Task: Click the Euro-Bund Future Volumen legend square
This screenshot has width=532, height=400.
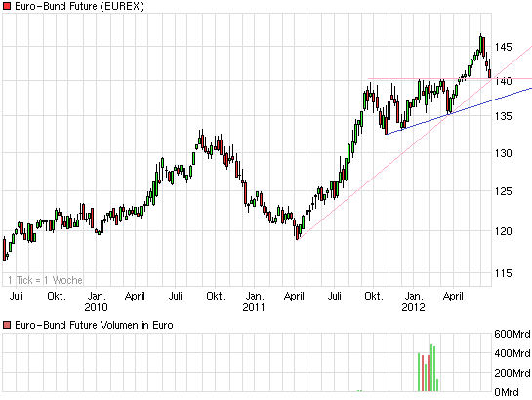Action: (x=7, y=326)
